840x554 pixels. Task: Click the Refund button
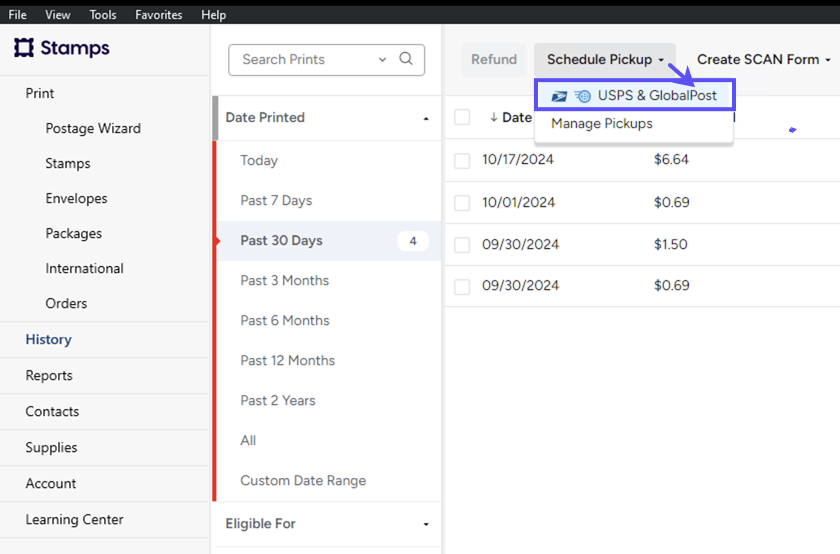(x=494, y=59)
